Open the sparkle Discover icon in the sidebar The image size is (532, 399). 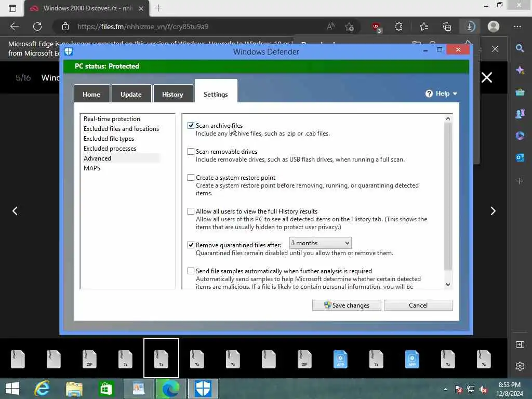520,70
